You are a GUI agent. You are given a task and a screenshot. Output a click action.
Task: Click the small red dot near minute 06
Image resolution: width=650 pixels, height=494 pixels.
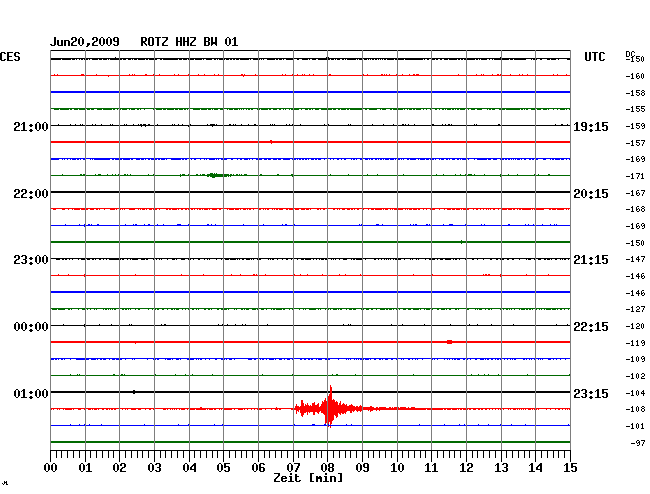point(271,142)
